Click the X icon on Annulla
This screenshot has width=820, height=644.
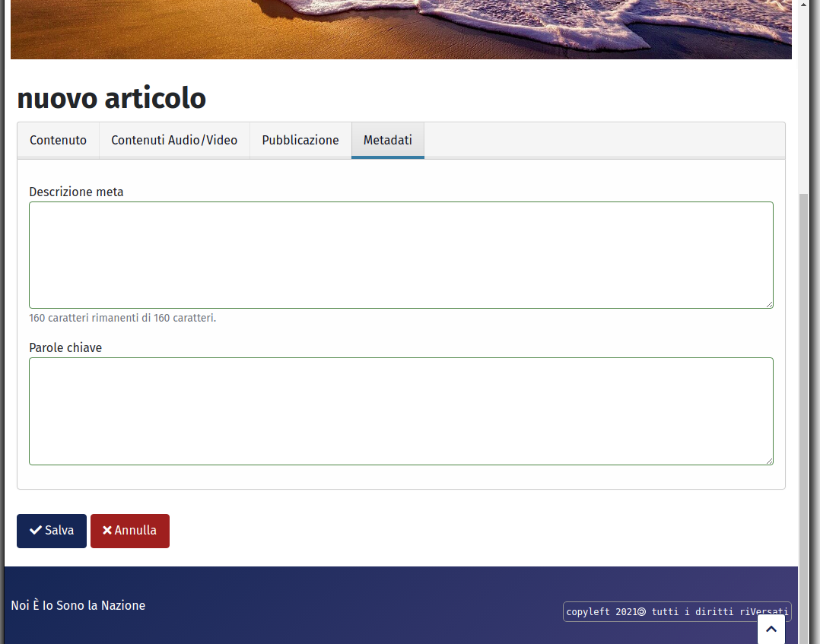[107, 531]
